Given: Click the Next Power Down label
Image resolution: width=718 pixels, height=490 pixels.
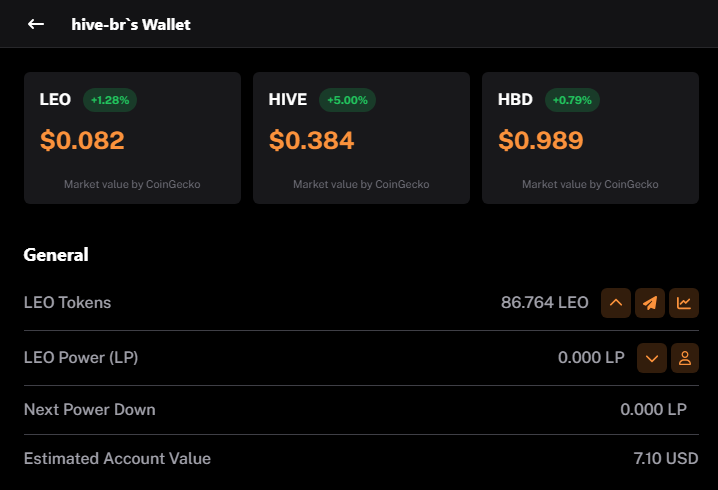Looking at the screenshot, I should 90,409.
